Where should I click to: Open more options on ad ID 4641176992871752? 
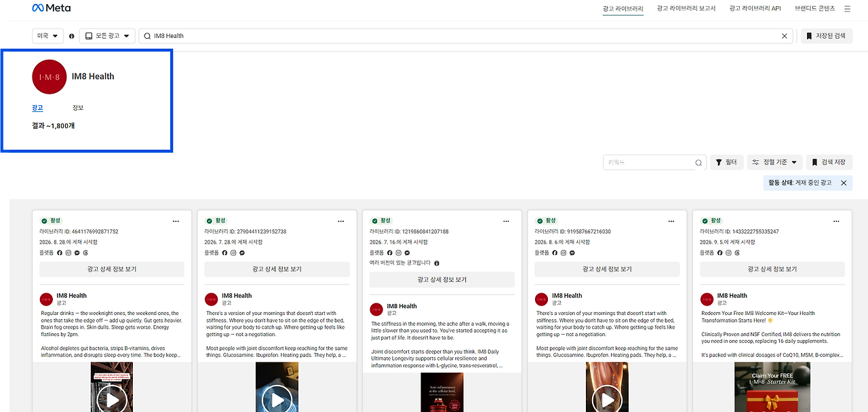pos(176,221)
